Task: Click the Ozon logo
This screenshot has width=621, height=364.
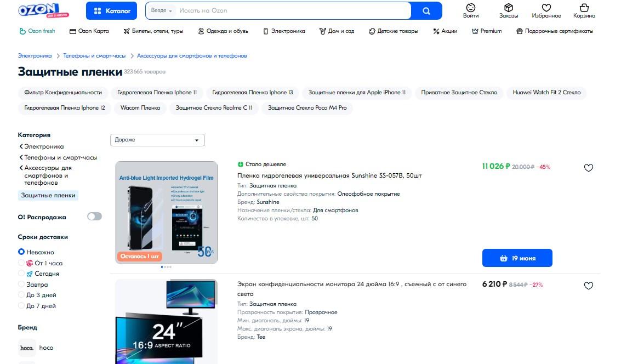Action: (43, 10)
